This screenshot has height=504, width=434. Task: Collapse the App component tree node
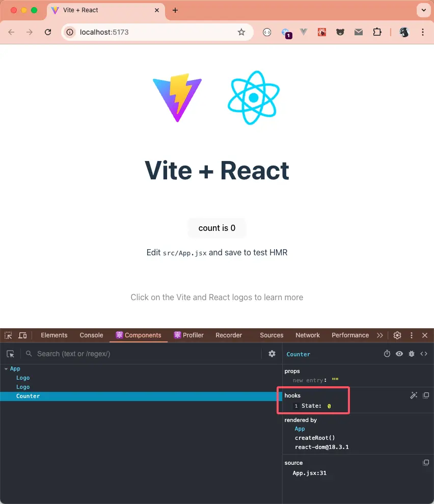coord(6,369)
